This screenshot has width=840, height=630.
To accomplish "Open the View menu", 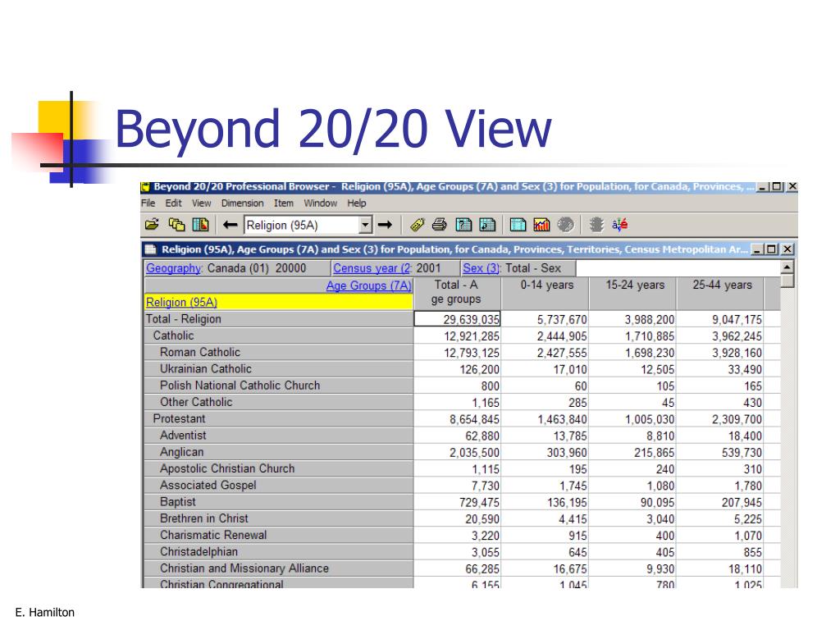I will [202, 203].
